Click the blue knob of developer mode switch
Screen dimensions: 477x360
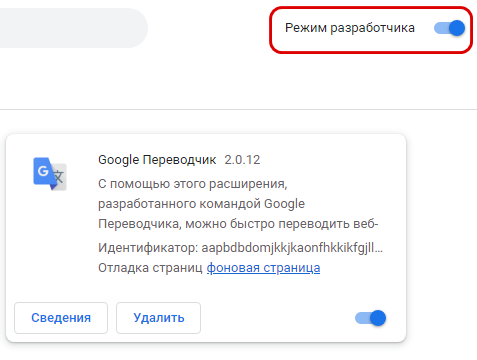(457, 28)
